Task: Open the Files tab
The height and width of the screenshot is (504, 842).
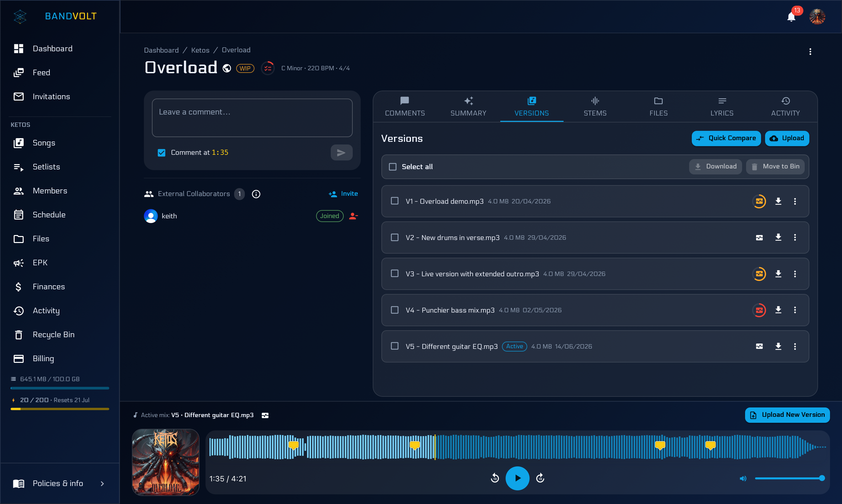Action: pyautogui.click(x=658, y=107)
